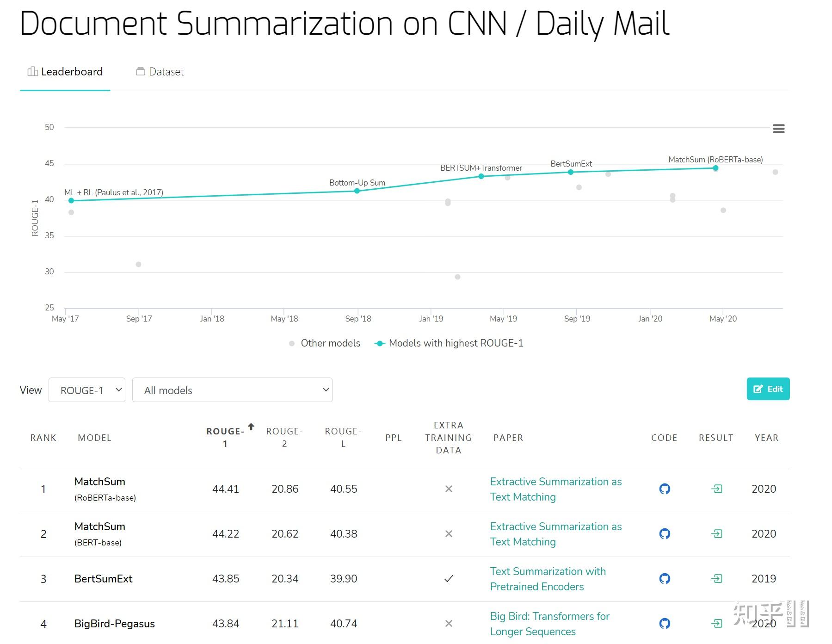The height and width of the screenshot is (644, 832).
Task: Open the ROUGE-1 metric view dropdown
Action: coord(87,390)
